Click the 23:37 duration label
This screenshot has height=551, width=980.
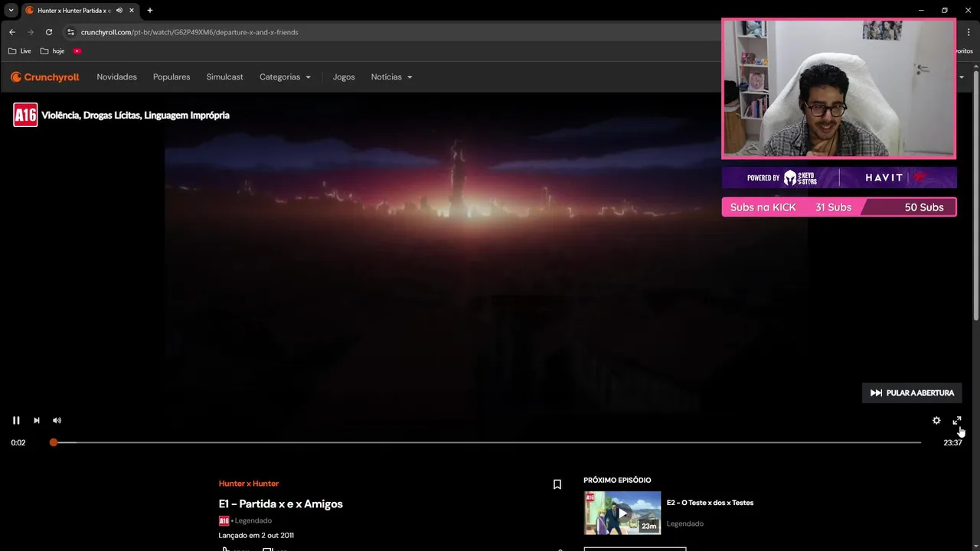[952, 442]
